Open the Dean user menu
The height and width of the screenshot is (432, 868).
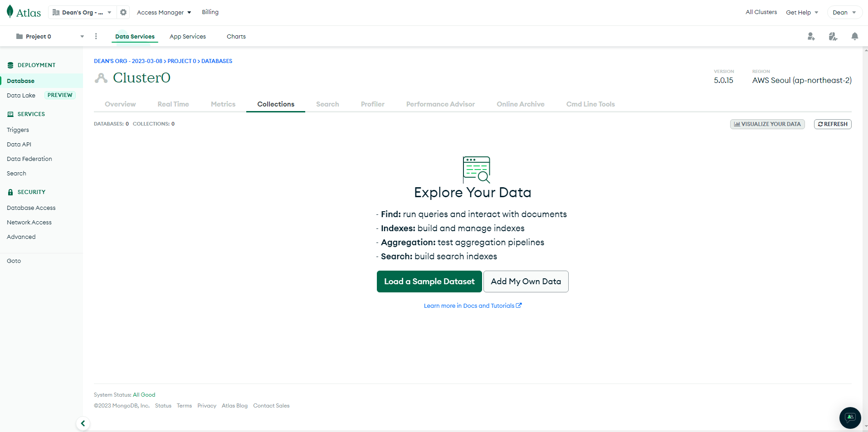click(x=844, y=12)
